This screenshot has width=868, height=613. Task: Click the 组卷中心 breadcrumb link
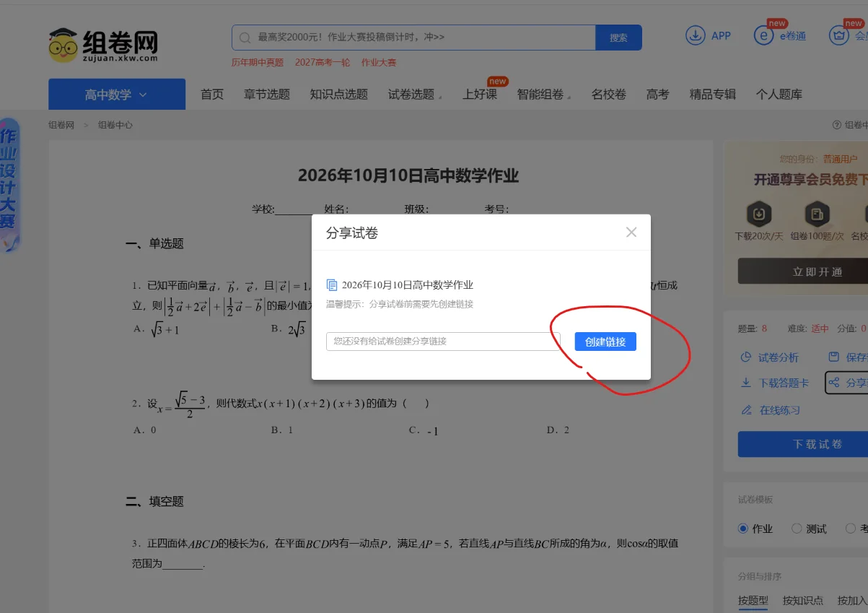coord(115,125)
